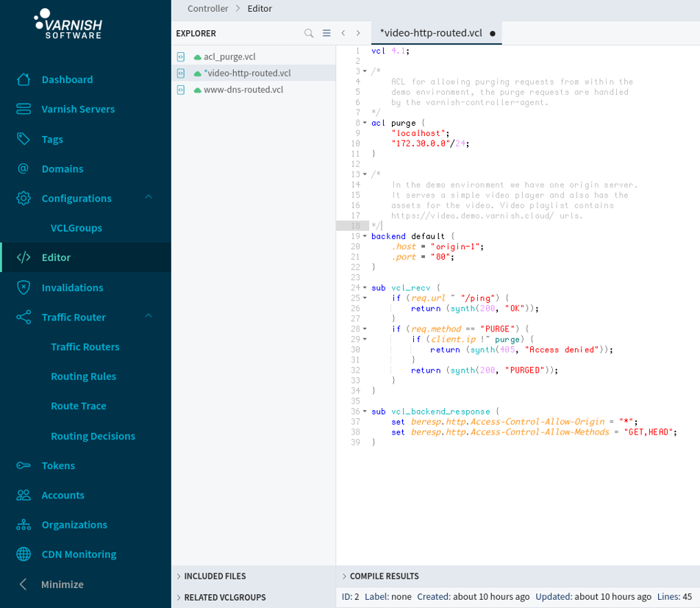Open the Invalidations page
The image size is (700, 608).
coord(72,287)
